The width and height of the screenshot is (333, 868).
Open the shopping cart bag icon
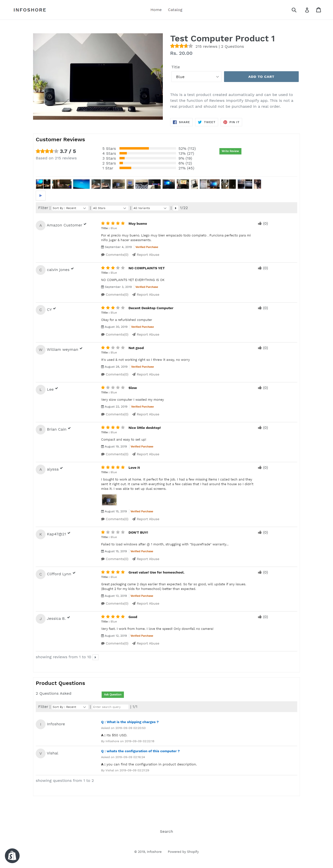[x=319, y=10]
